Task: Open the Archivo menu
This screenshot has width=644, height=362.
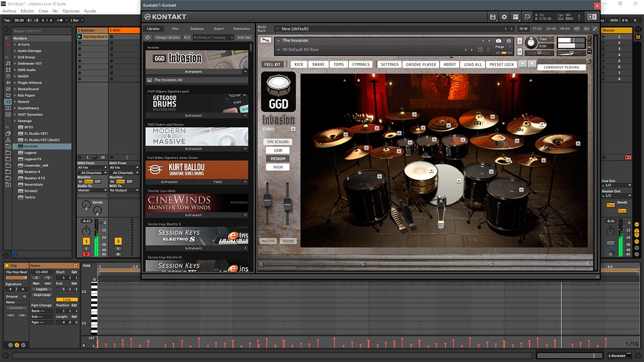Action: point(9,11)
